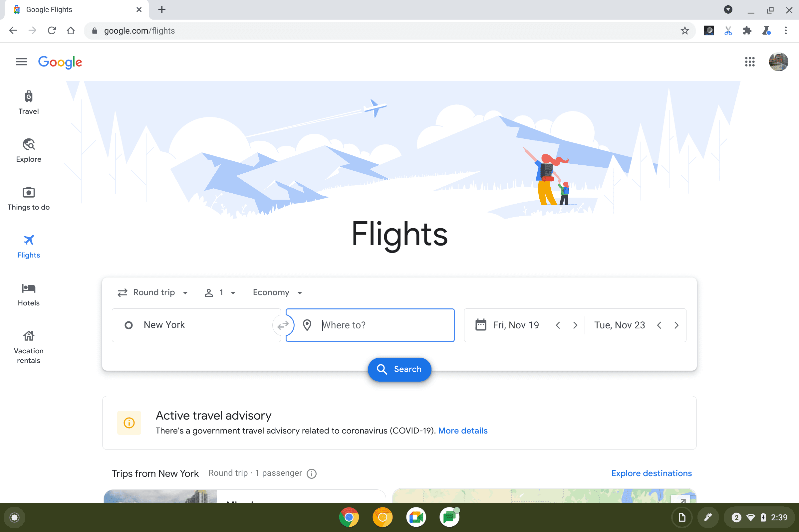Click More details on travel advisory

point(463,431)
